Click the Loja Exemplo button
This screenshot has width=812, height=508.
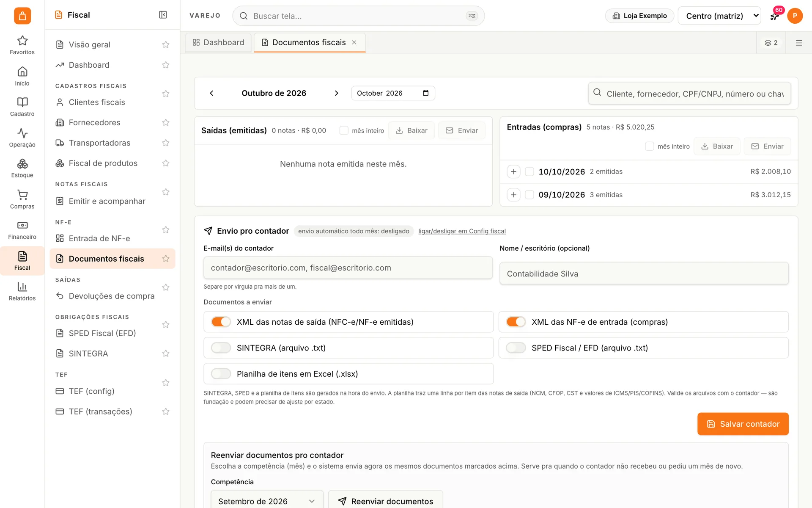tap(639, 16)
